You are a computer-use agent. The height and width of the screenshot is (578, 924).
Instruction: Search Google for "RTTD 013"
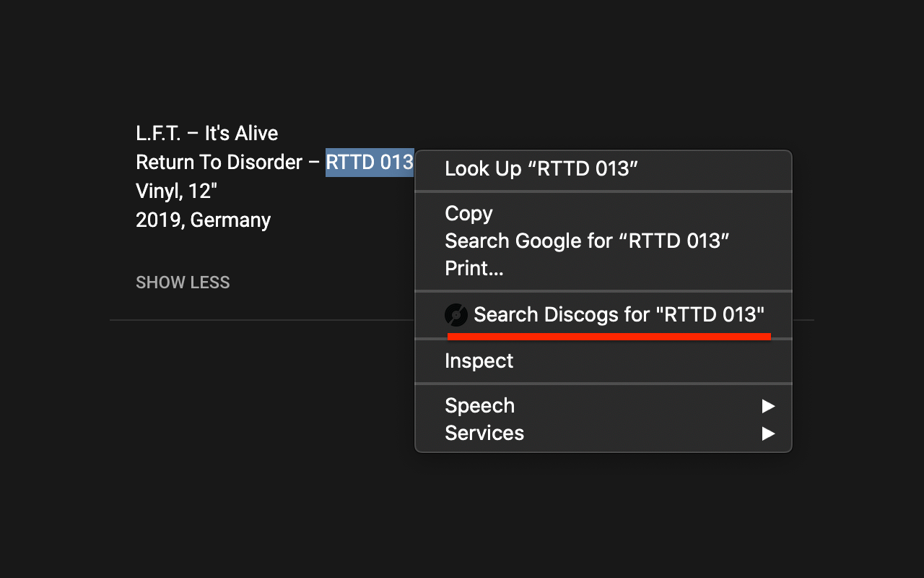pyautogui.click(x=587, y=241)
